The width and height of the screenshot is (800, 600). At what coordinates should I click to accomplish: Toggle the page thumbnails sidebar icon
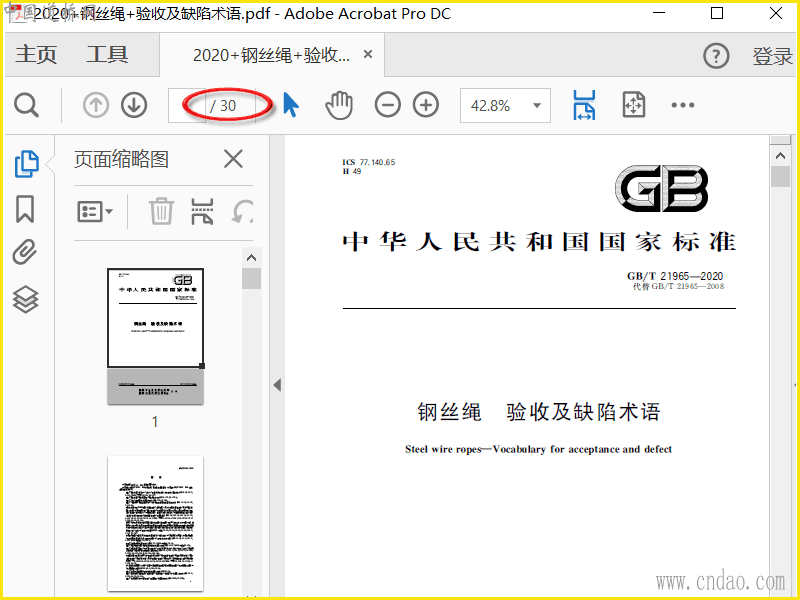[26, 164]
